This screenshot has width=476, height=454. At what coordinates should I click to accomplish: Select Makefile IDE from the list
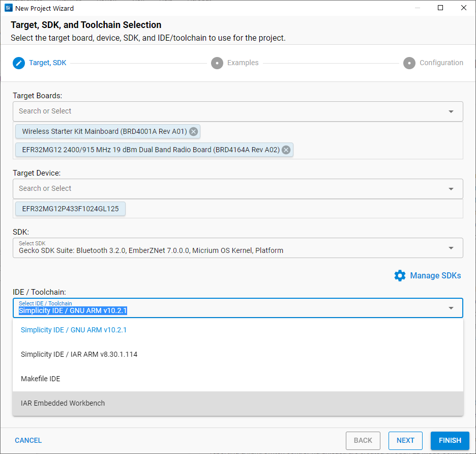[x=41, y=379]
